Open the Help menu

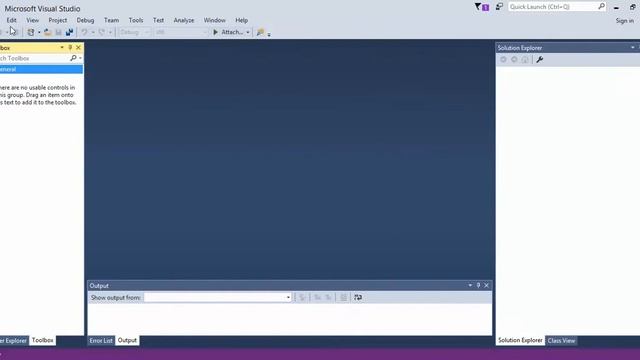coord(242,20)
